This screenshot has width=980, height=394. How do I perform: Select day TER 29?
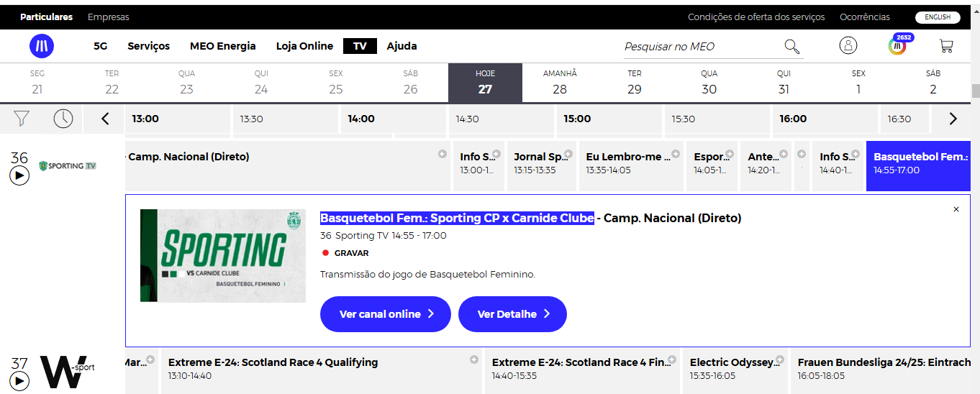click(635, 83)
